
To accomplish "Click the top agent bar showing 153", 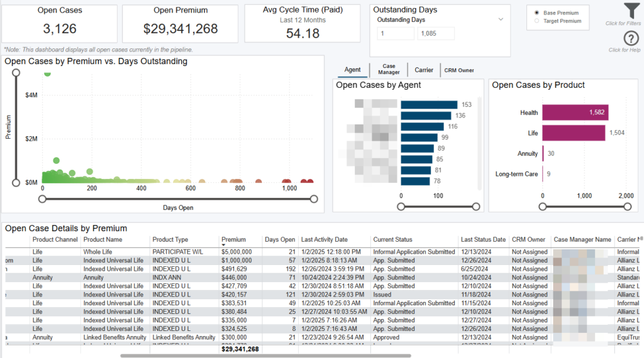I will [429, 105].
